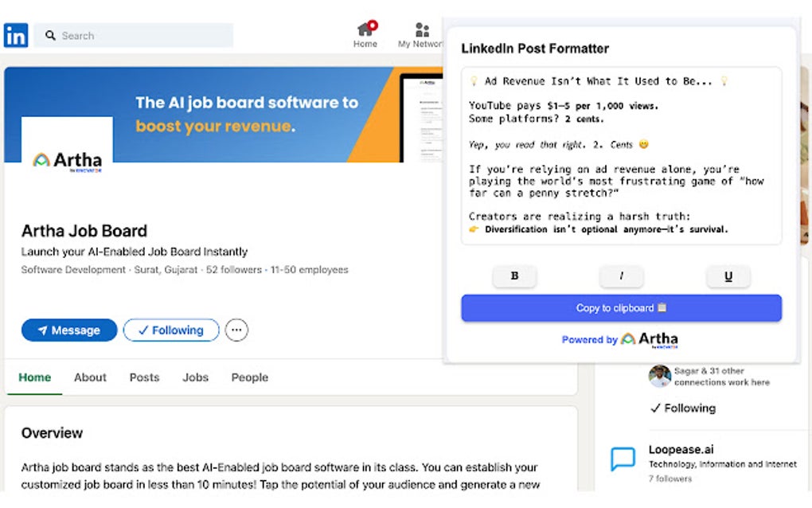Copy the formatted post to clipboard
The height and width of the screenshot is (508, 812).
(x=621, y=307)
